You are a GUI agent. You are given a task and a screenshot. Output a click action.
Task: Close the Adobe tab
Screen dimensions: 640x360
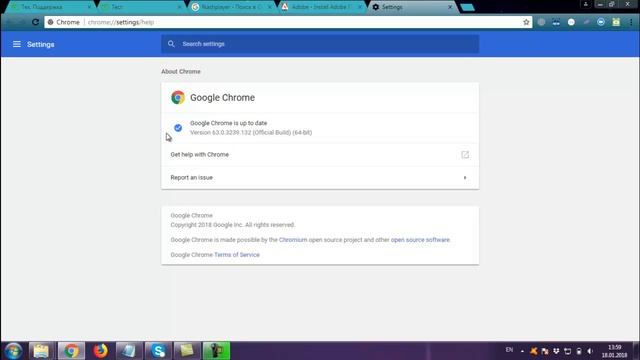coord(360,7)
